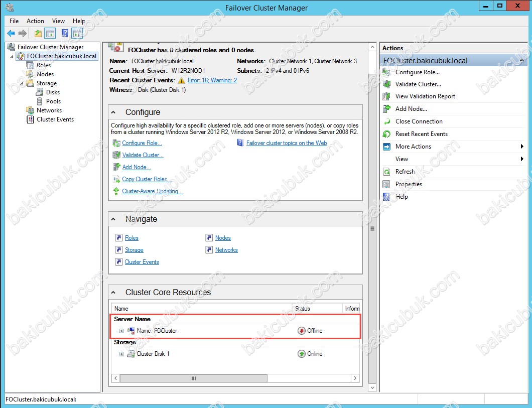Click the Networks link in Navigate
This screenshot has width=532, height=408.
[226, 250]
